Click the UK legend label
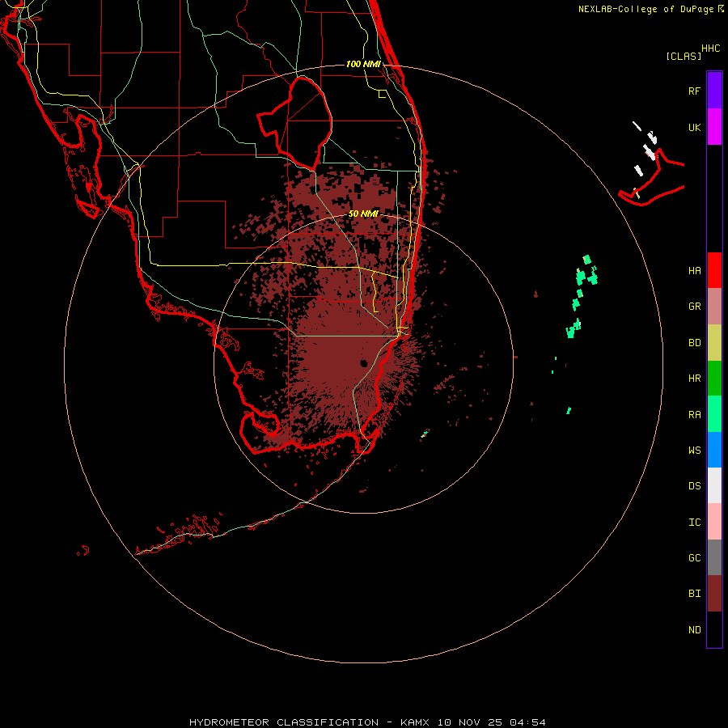This screenshot has width=728, height=728. pyautogui.click(x=694, y=127)
